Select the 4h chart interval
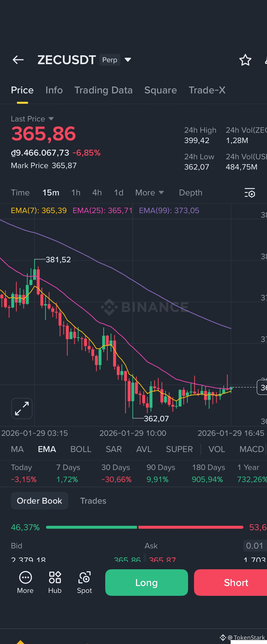The width and height of the screenshot is (267, 644). [x=97, y=192]
